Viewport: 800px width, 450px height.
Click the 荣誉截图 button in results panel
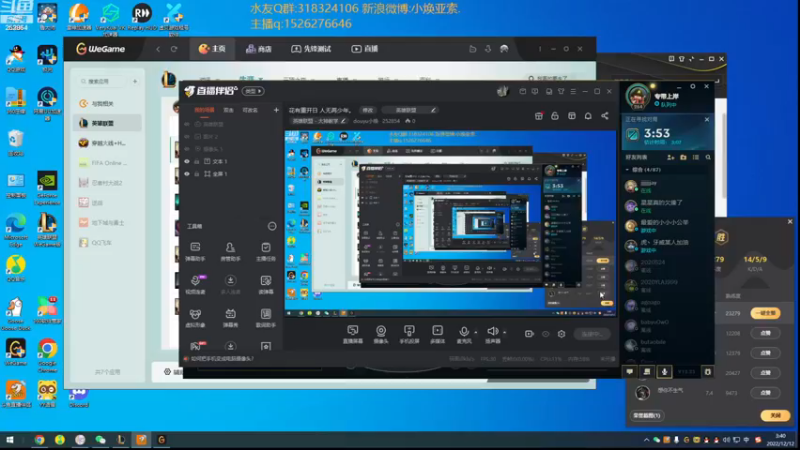pyautogui.click(x=647, y=415)
